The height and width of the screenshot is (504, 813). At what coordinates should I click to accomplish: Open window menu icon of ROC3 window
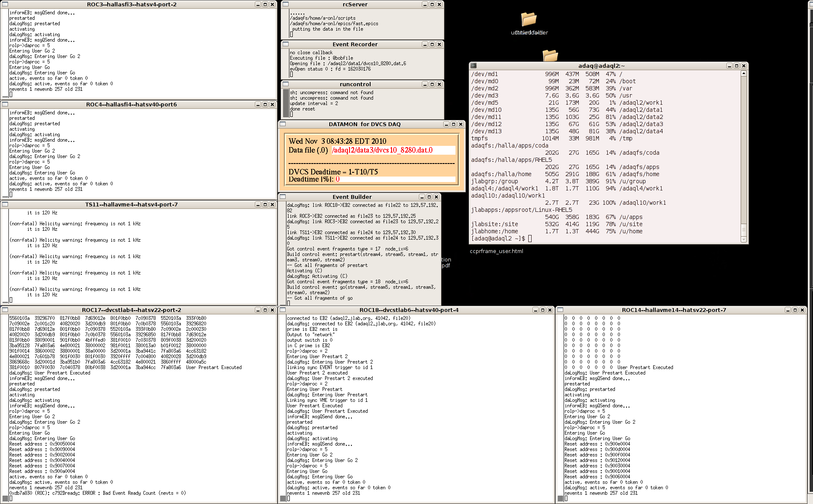5,4
